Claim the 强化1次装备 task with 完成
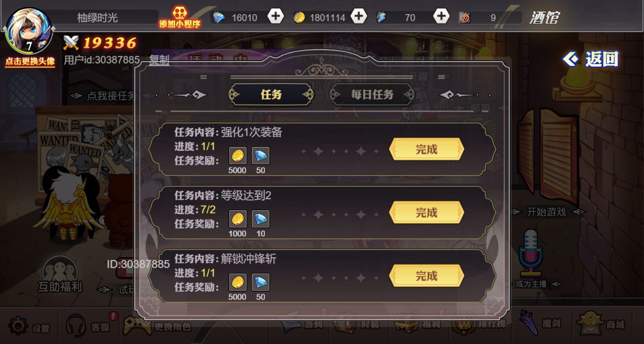 tap(426, 149)
